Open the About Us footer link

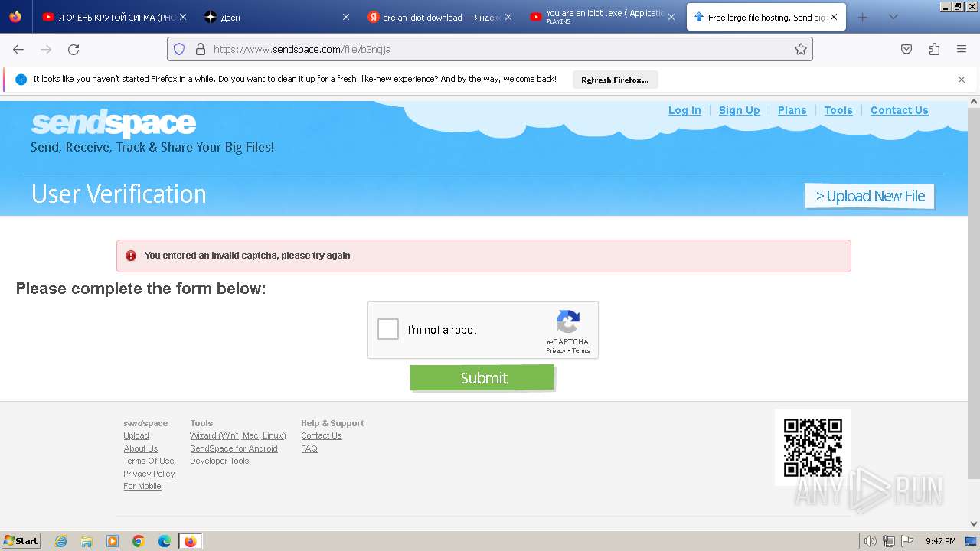pyautogui.click(x=141, y=448)
